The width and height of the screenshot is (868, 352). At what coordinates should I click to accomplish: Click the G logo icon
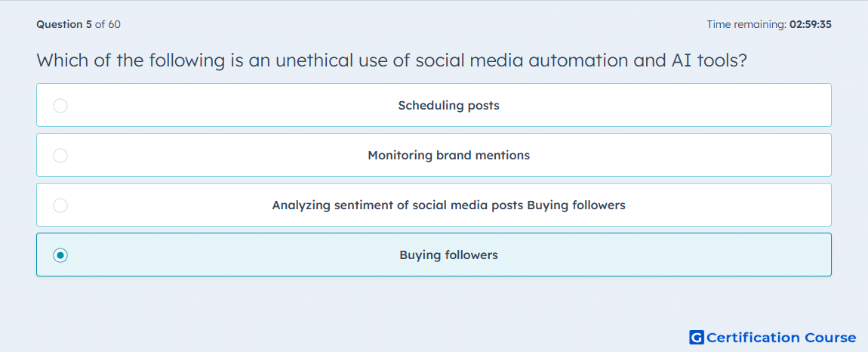tap(697, 337)
